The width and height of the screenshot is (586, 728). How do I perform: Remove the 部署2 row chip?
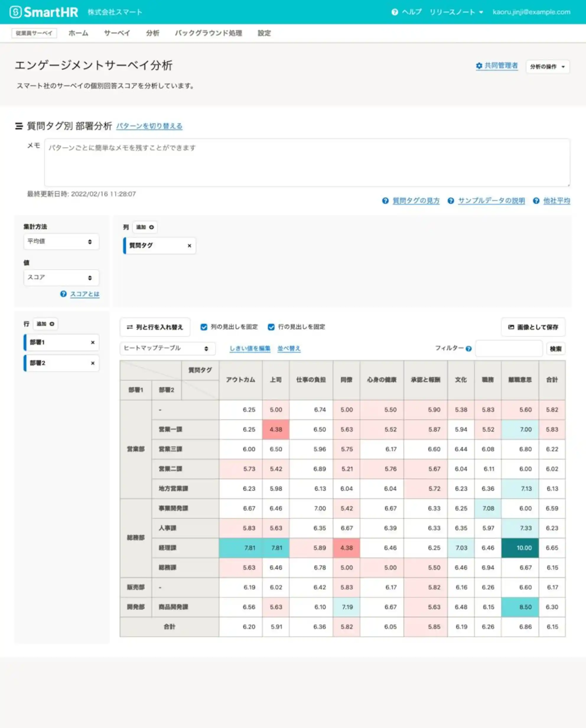click(x=93, y=363)
